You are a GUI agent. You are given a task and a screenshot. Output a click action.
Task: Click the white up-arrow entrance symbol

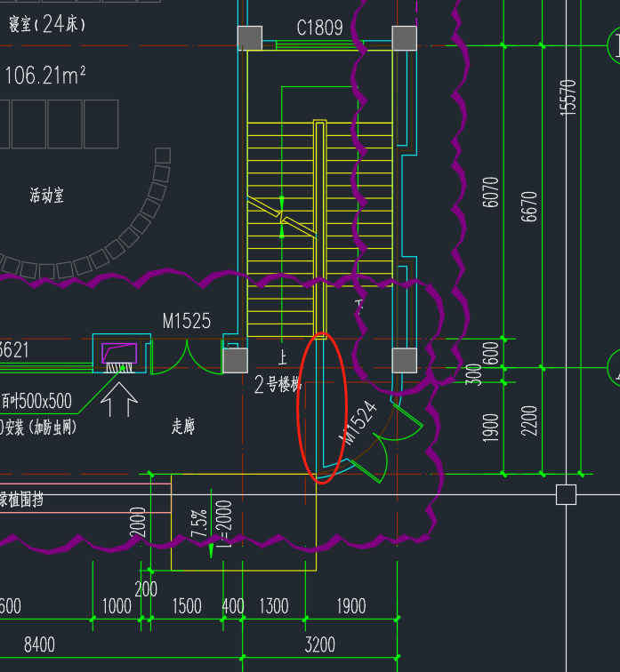pyautogui.click(x=119, y=399)
